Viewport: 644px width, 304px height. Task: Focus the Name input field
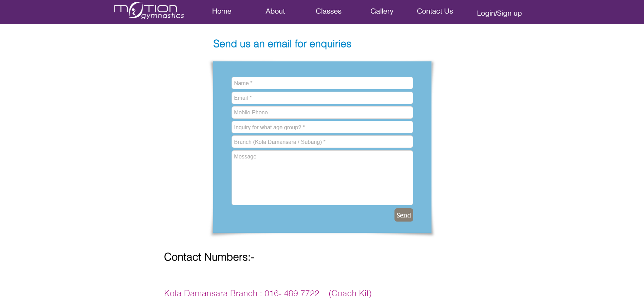pyautogui.click(x=322, y=83)
